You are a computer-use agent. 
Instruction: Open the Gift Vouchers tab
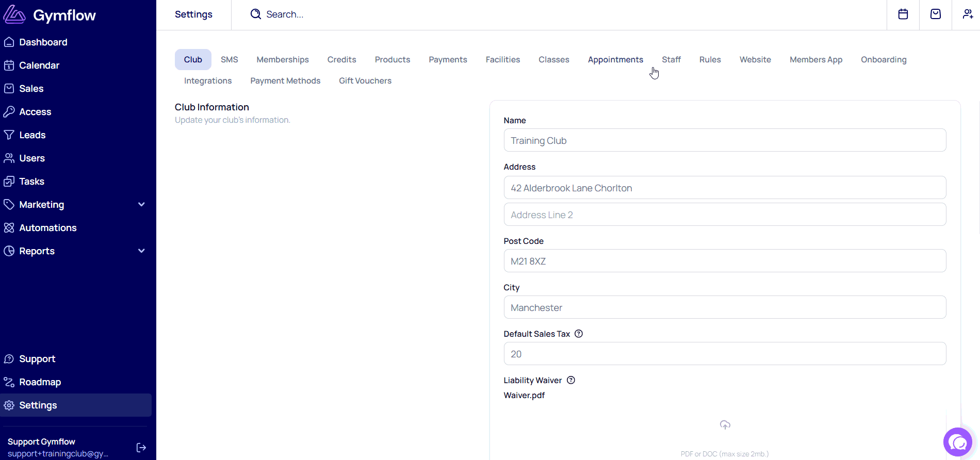click(365, 81)
